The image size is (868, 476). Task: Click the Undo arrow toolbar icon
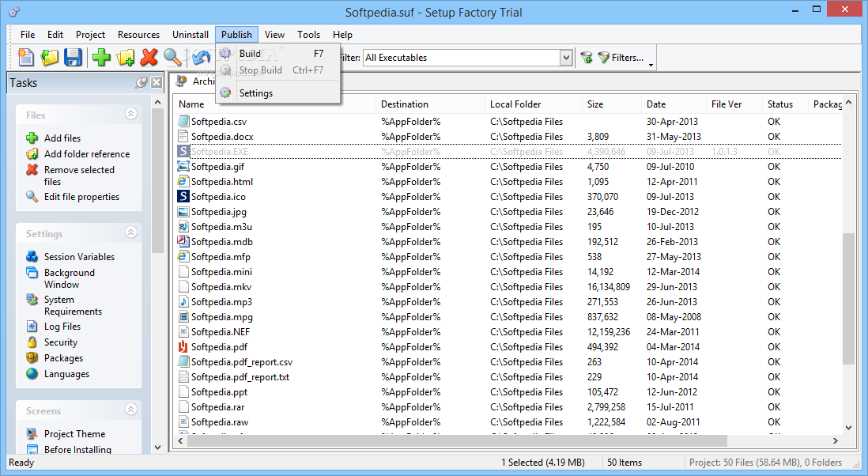tap(202, 57)
